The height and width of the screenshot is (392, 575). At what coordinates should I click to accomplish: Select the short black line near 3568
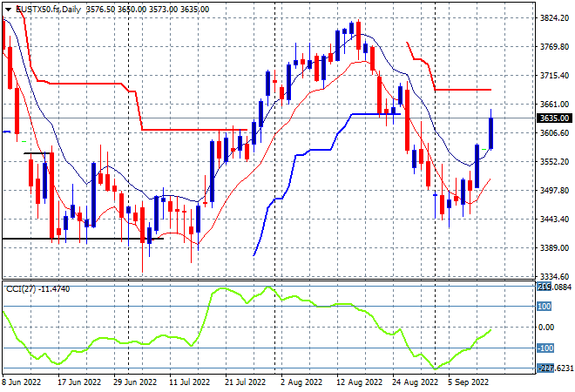click(x=37, y=153)
